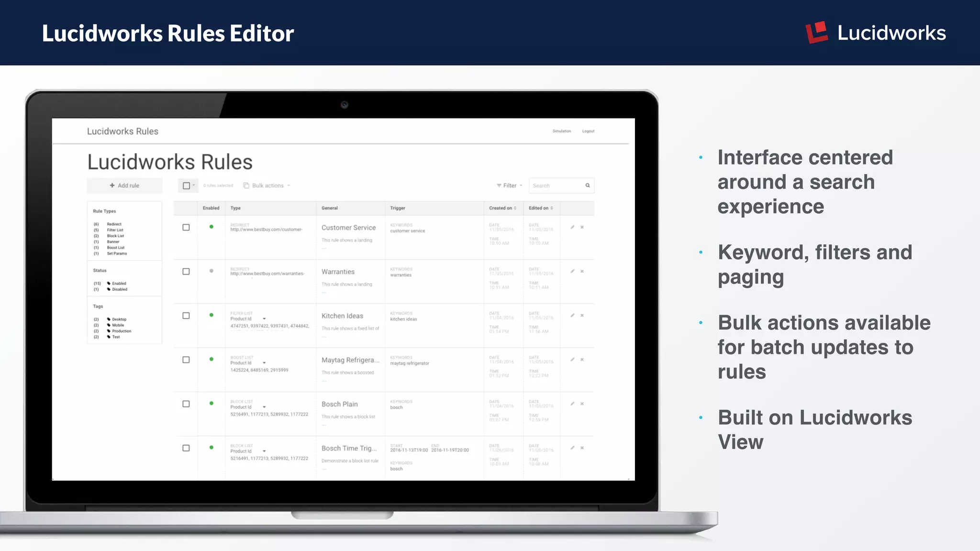Select the Bosch Time Trigger rule checkbox
The width and height of the screenshot is (980, 551).
(x=186, y=448)
